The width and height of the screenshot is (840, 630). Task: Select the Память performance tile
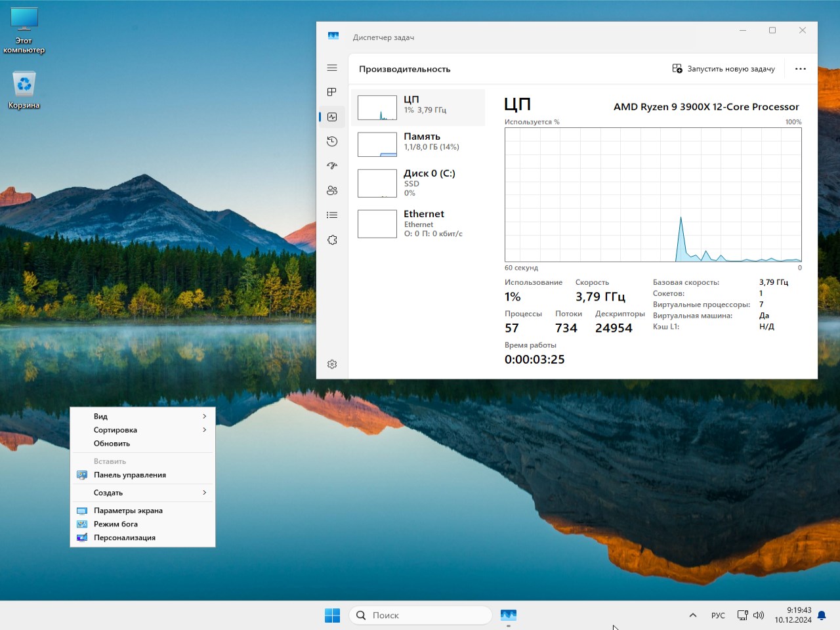pyautogui.click(x=418, y=144)
